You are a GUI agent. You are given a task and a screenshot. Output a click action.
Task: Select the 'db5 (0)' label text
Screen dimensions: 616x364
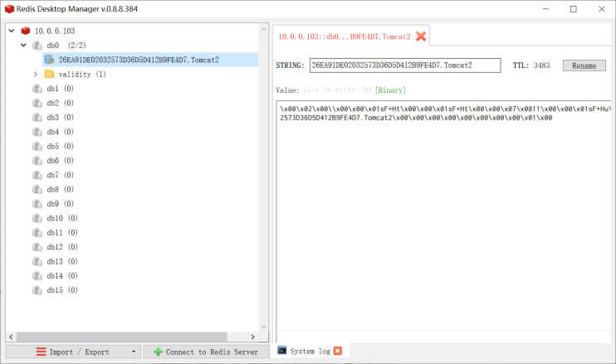coord(60,146)
